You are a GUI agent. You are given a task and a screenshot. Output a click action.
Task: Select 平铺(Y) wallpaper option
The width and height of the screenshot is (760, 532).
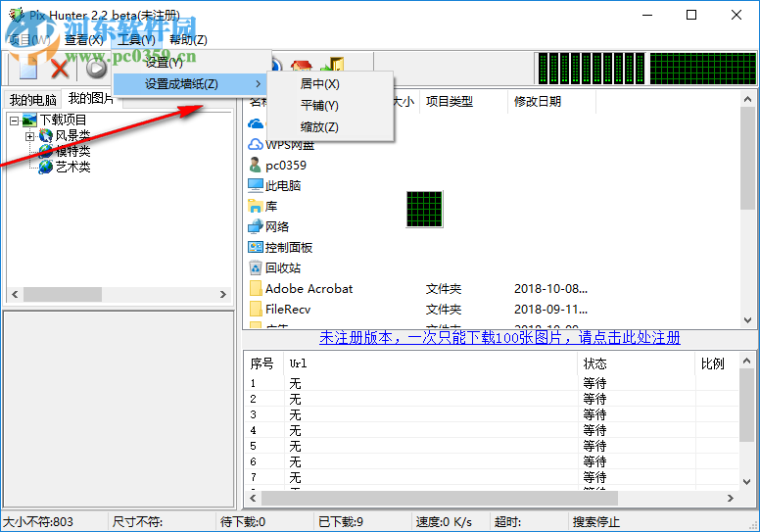click(319, 105)
